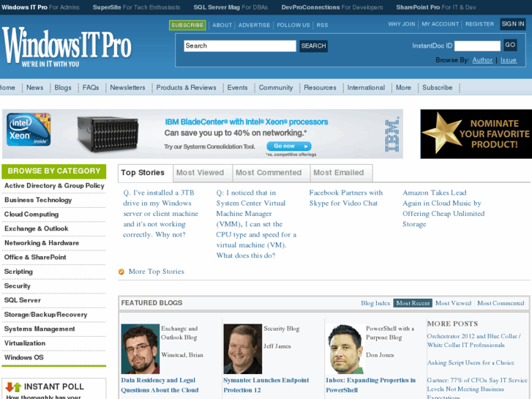This screenshot has height=399, width=532.
Task: Select Most Recent in Featured Blogs
Action: click(413, 303)
